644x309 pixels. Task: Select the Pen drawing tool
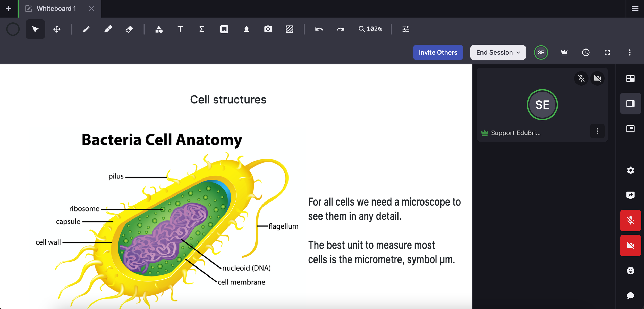click(86, 29)
